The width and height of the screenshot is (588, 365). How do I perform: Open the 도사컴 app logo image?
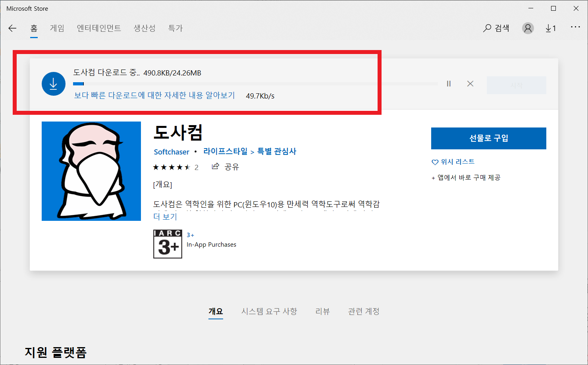(x=91, y=171)
